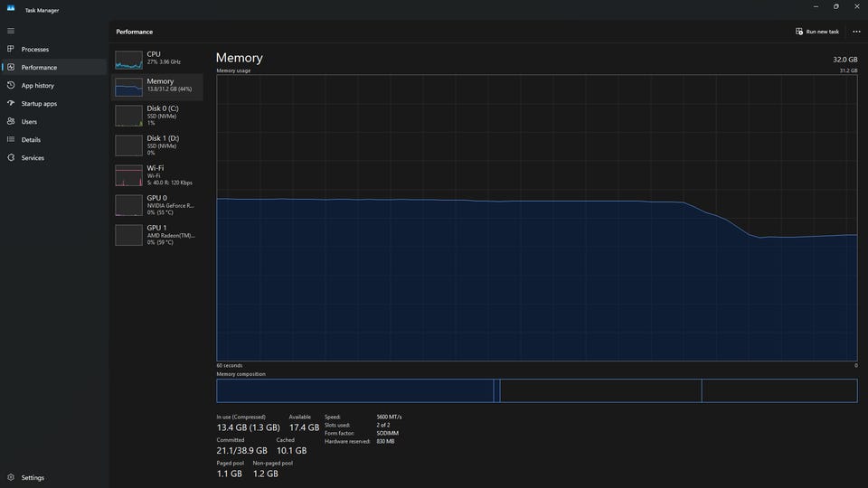Screen dimensions: 868x488
Task: Click the 32.0 GB total memory label
Action: pos(844,60)
